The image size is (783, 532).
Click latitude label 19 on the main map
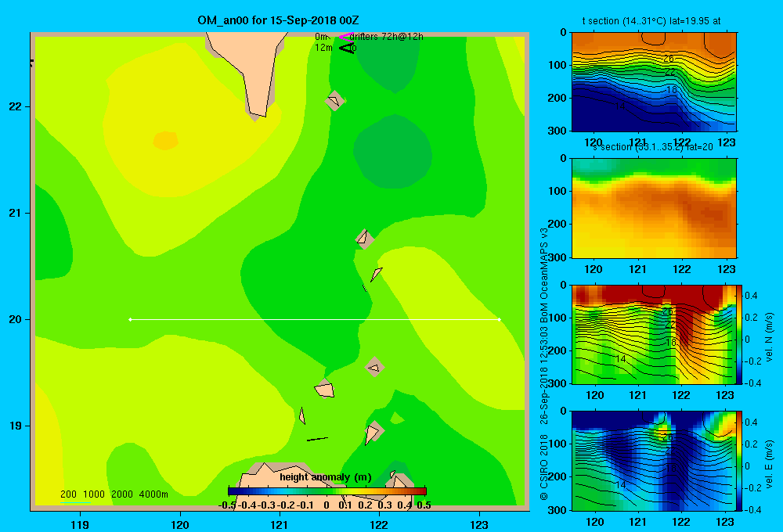pos(16,426)
